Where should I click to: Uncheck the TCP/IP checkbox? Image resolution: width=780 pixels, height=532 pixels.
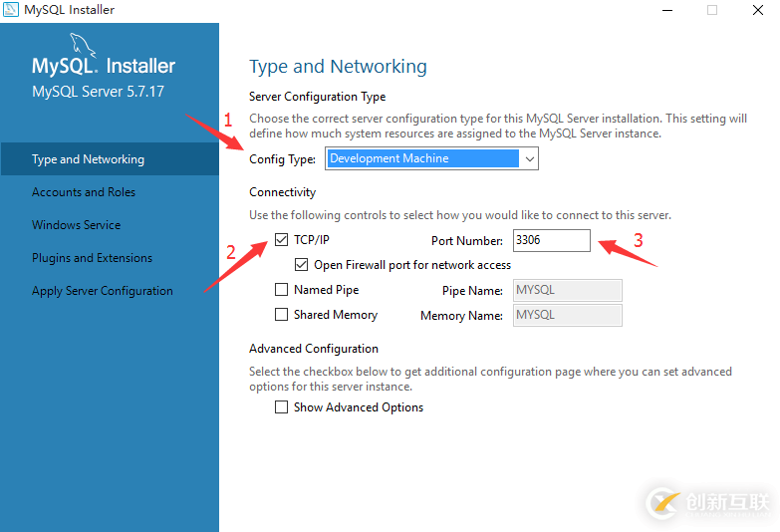[x=282, y=240]
